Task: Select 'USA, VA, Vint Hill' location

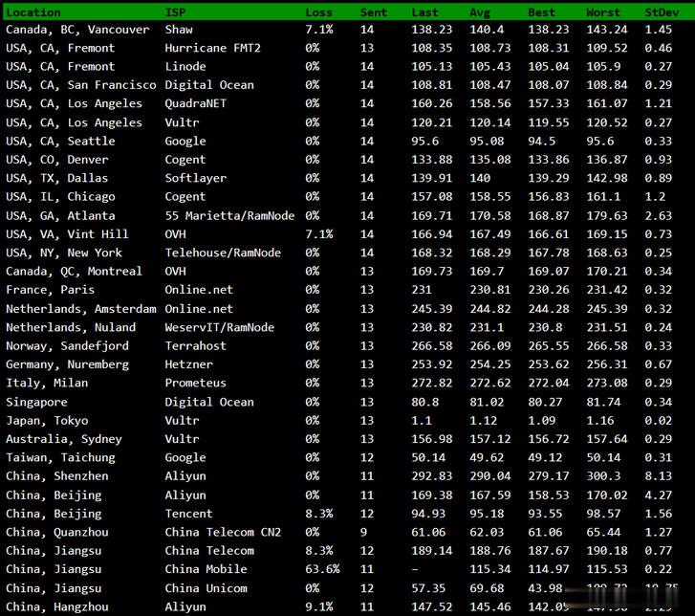Action: (67, 234)
